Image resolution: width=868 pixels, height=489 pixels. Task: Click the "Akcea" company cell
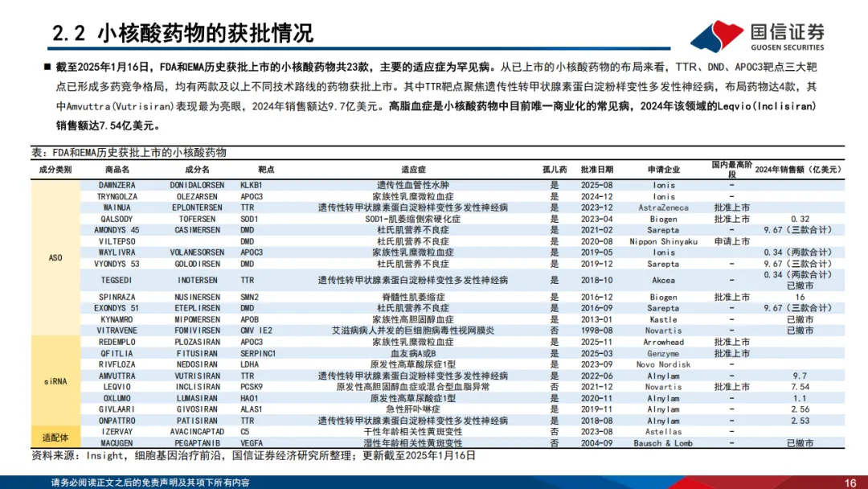[663, 280]
